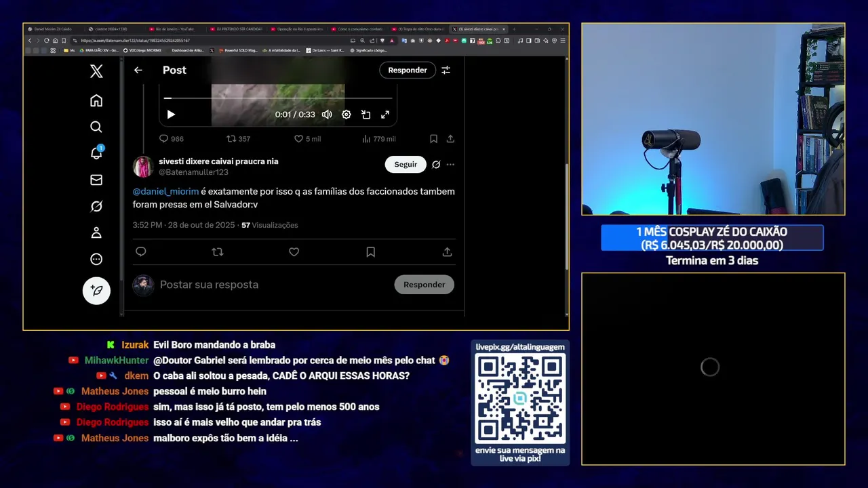Screen dimensions: 868x488
Task: Open browser hamburger menu
Action: (563, 41)
